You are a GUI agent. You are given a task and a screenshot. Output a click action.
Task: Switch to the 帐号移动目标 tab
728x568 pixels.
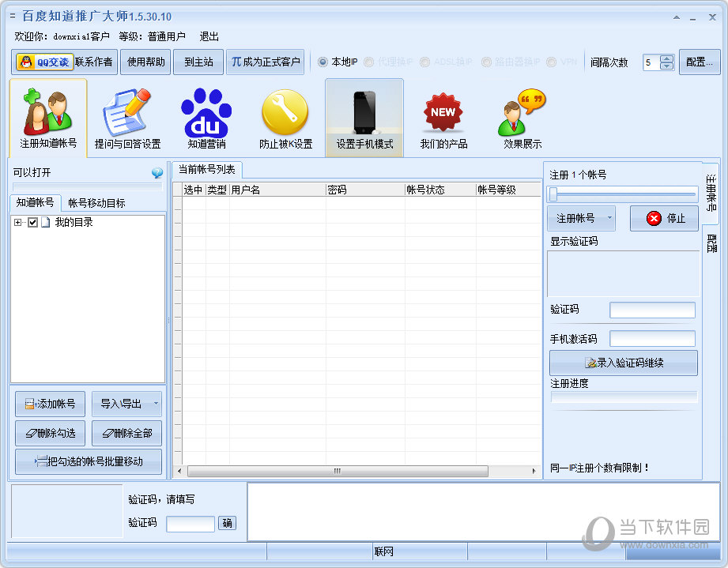96,203
